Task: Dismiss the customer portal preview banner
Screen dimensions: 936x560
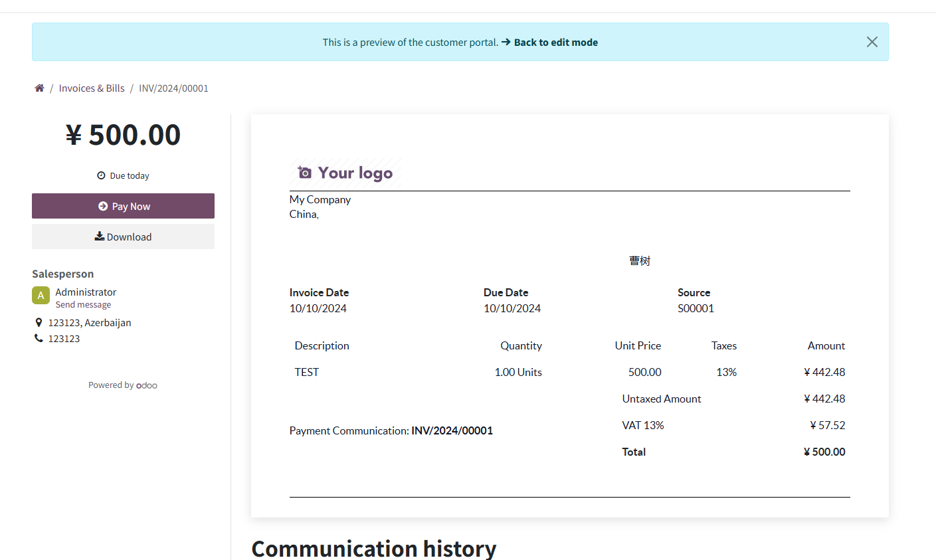Action: (872, 42)
